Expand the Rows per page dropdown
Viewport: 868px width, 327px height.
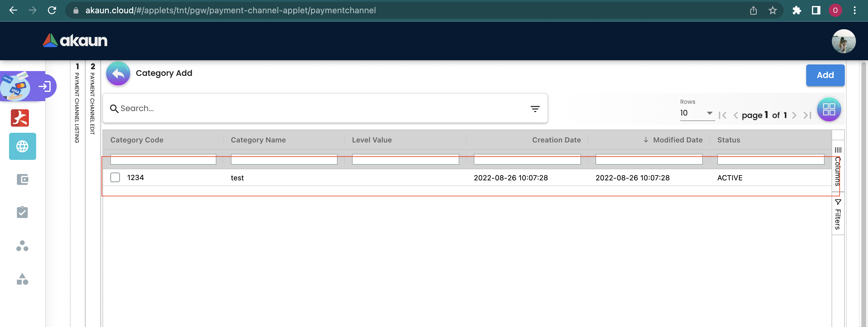pos(697,113)
